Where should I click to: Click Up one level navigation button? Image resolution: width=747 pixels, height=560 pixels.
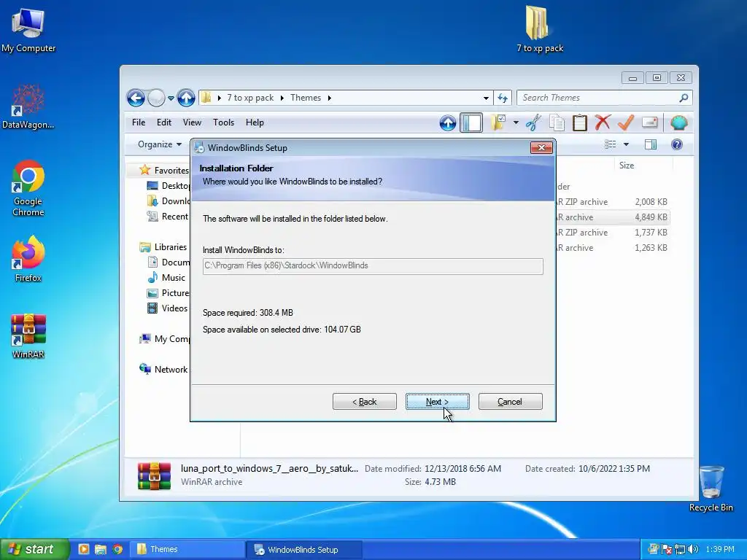pos(186,98)
